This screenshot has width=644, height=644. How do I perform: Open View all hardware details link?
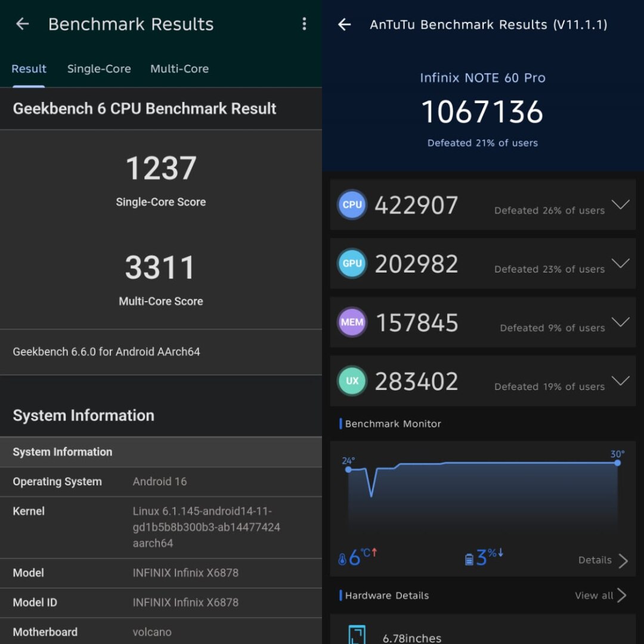click(x=594, y=596)
